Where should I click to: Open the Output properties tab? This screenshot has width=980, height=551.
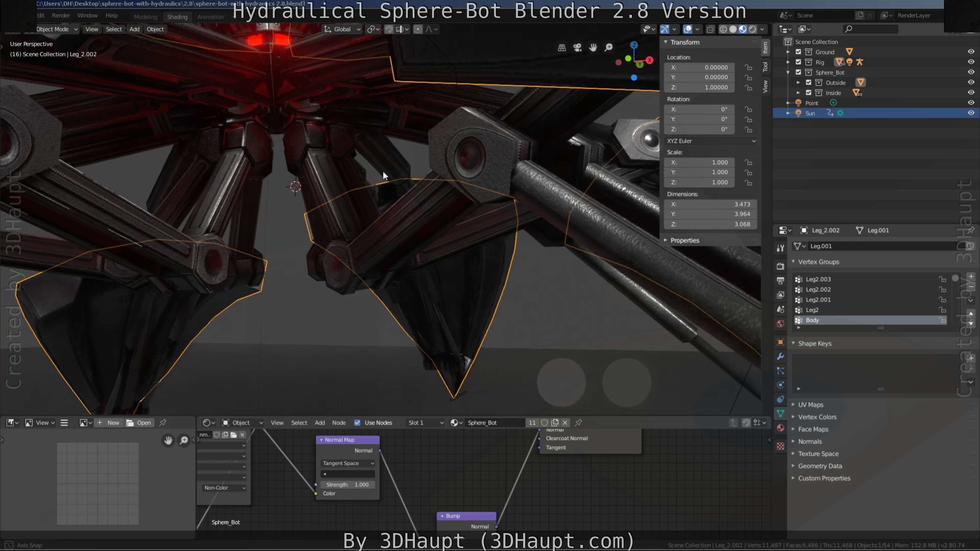[x=780, y=281]
